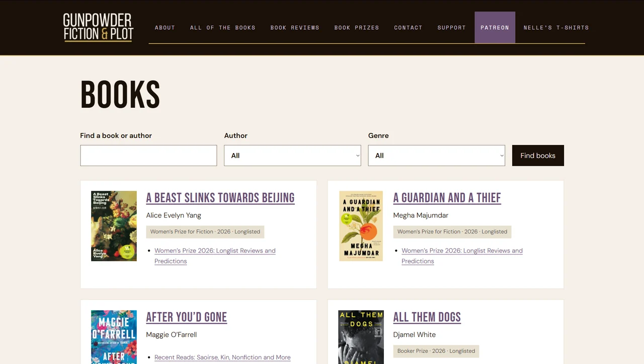Open the About menu item
644x364 pixels.
(165, 28)
